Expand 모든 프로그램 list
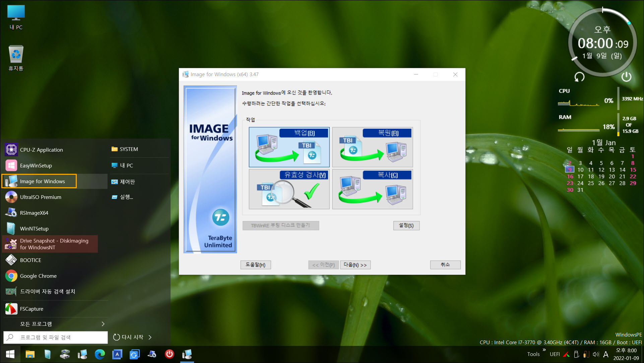This screenshot has height=363, width=644. coord(55,324)
